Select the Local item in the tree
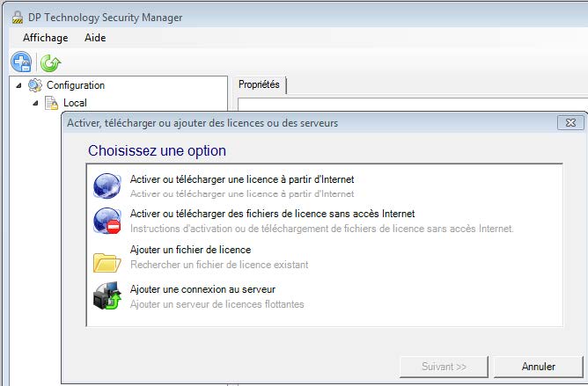The height and width of the screenshot is (386, 588). [75, 103]
